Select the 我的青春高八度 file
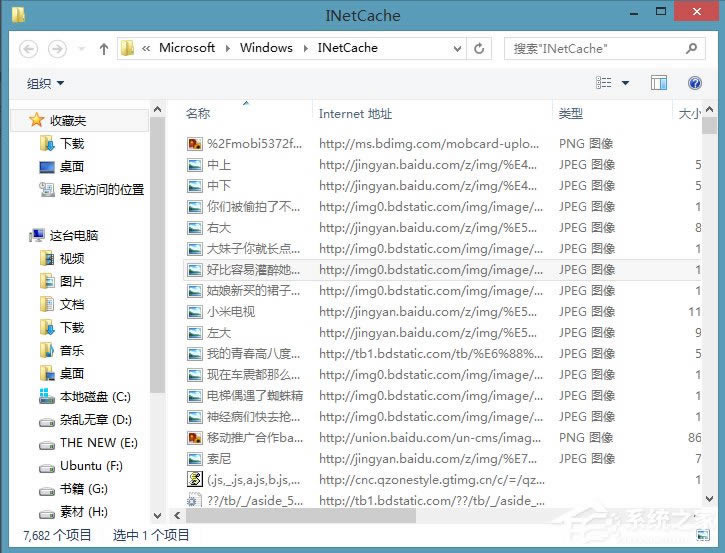This screenshot has height=553, width=725. pyautogui.click(x=253, y=354)
